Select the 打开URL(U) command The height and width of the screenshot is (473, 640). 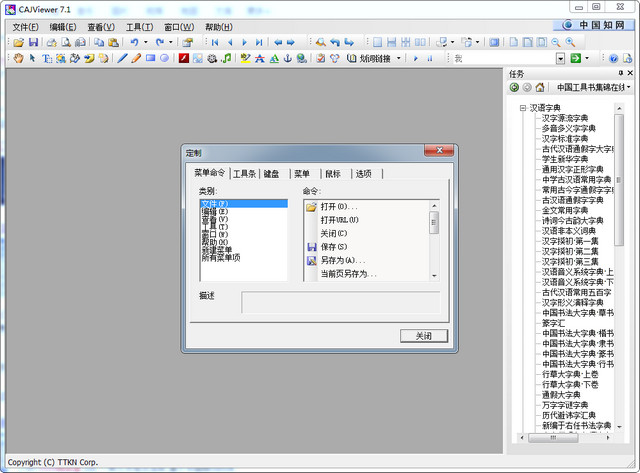tap(340, 220)
